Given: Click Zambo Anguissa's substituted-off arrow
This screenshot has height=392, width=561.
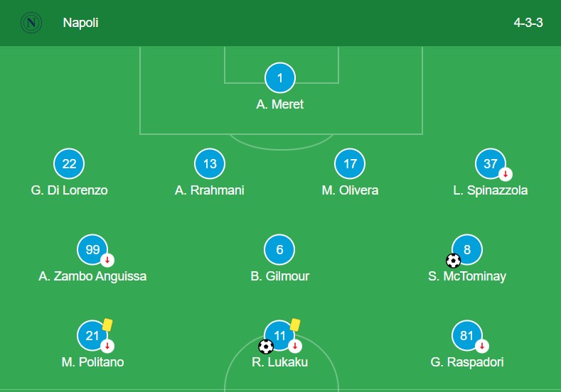Looking at the screenshot, I should pos(107,260).
